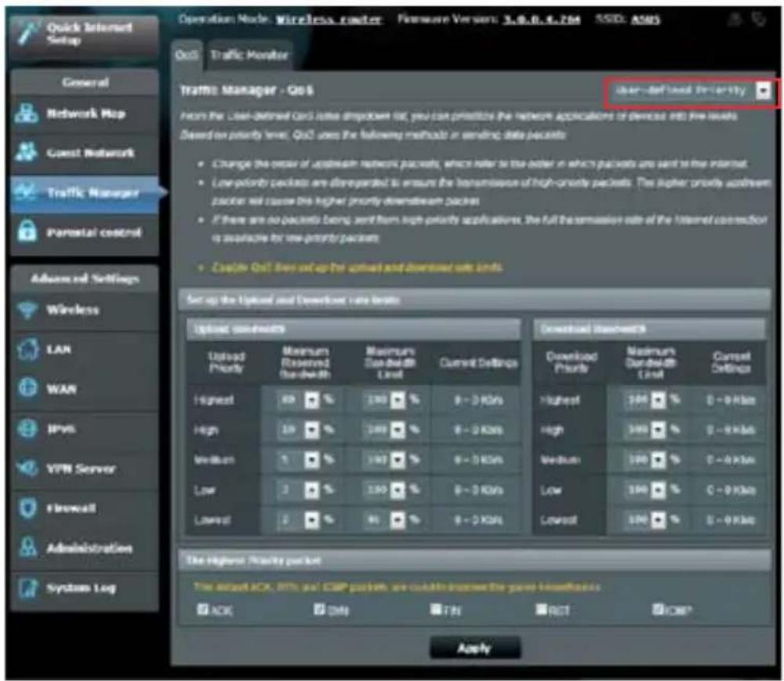Open Highest upload minimum reserved bandwidth dropdown

tap(298, 400)
